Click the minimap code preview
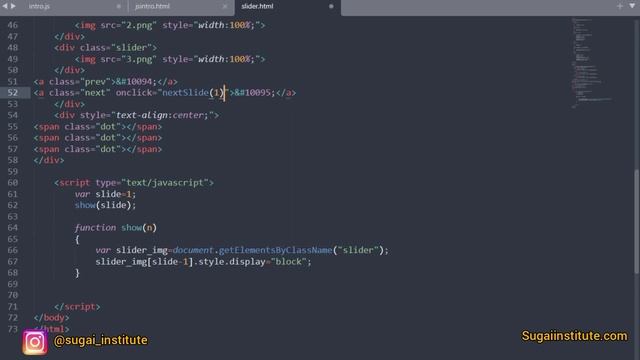 [x=592, y=63]
